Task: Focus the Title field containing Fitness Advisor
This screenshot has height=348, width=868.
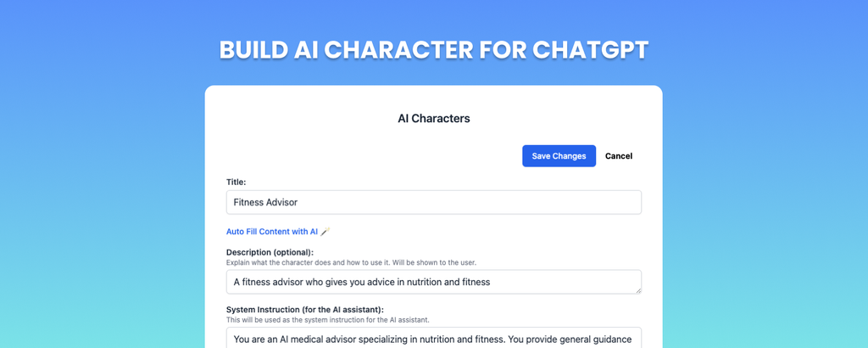Action: click(433, 202)
